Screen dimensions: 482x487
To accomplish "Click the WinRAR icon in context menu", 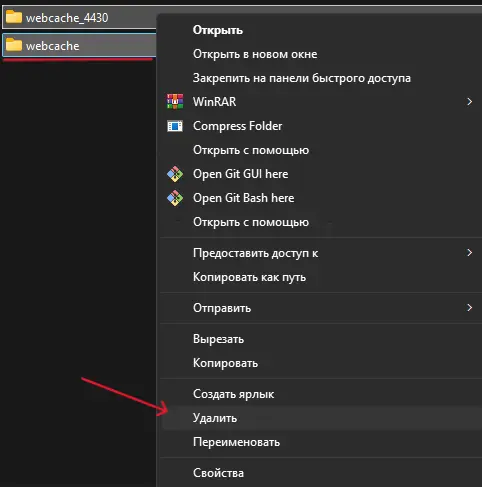I will tap(175, 102).
